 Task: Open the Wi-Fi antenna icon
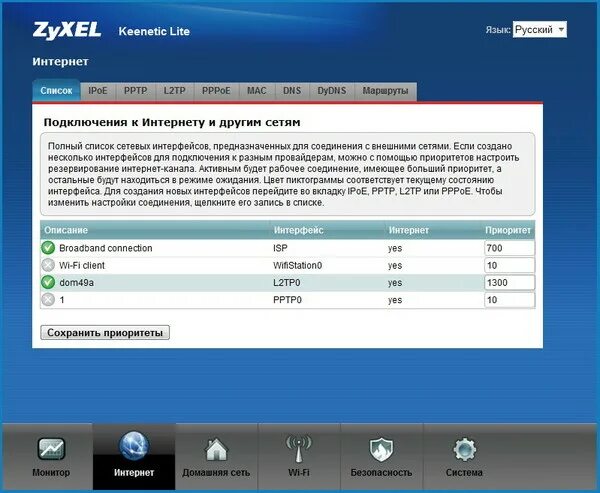299,448
